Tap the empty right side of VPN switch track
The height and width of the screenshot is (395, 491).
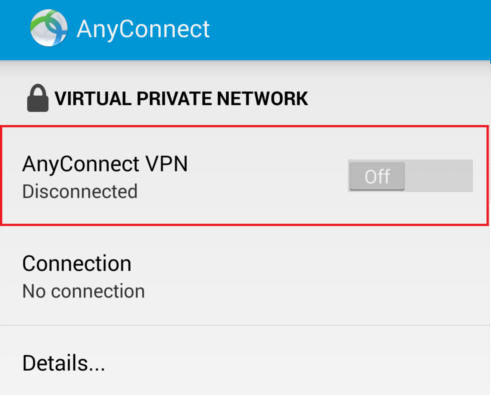[x=439, y=176]
